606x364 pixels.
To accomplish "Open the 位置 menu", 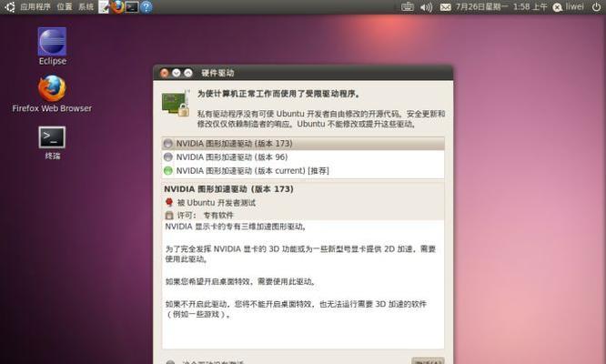I will pos(65,7).
